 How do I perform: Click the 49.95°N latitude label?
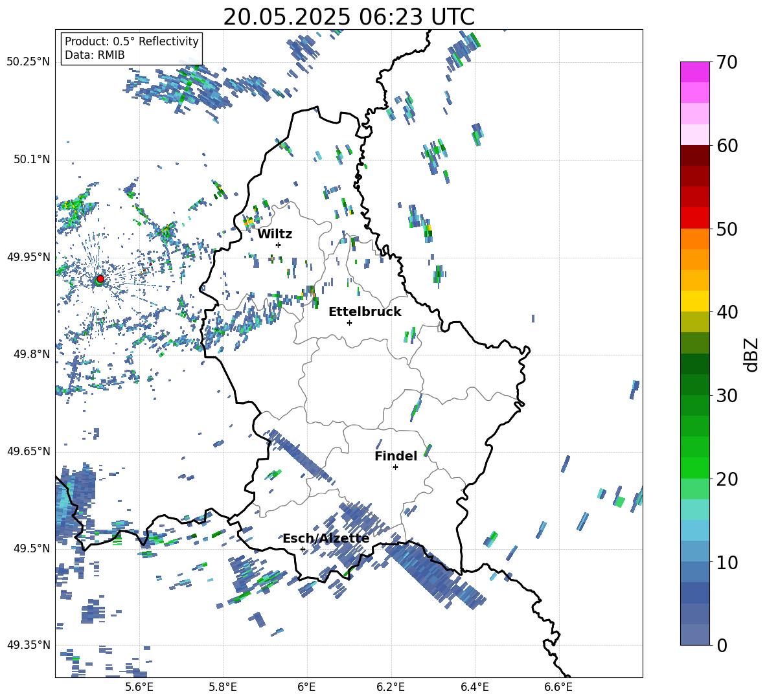[x=29, y=256]
